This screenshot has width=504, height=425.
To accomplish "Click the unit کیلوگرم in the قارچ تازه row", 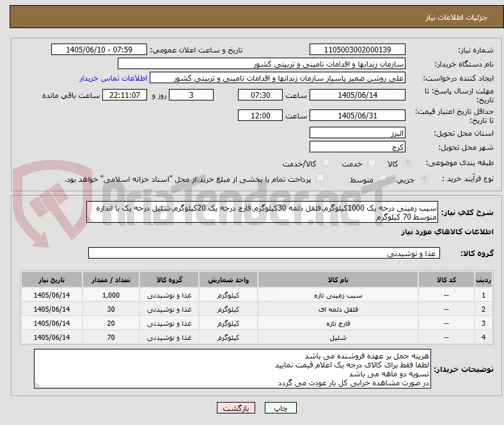I will pos(228,324).
